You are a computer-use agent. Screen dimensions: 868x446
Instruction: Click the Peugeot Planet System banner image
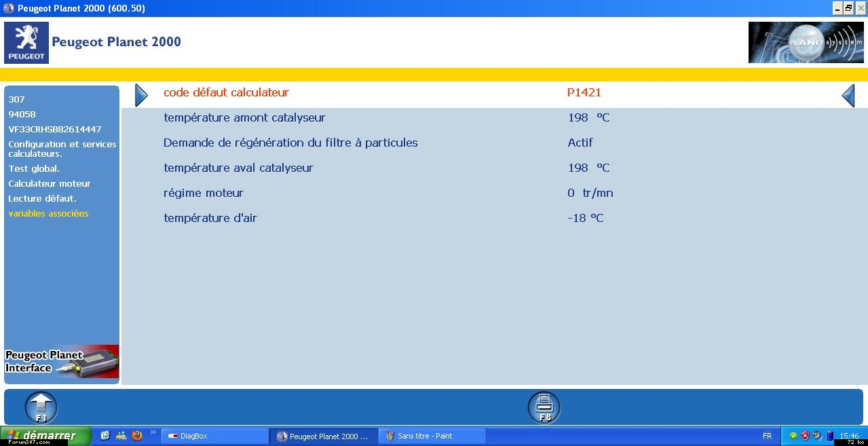tap(806, 42)
